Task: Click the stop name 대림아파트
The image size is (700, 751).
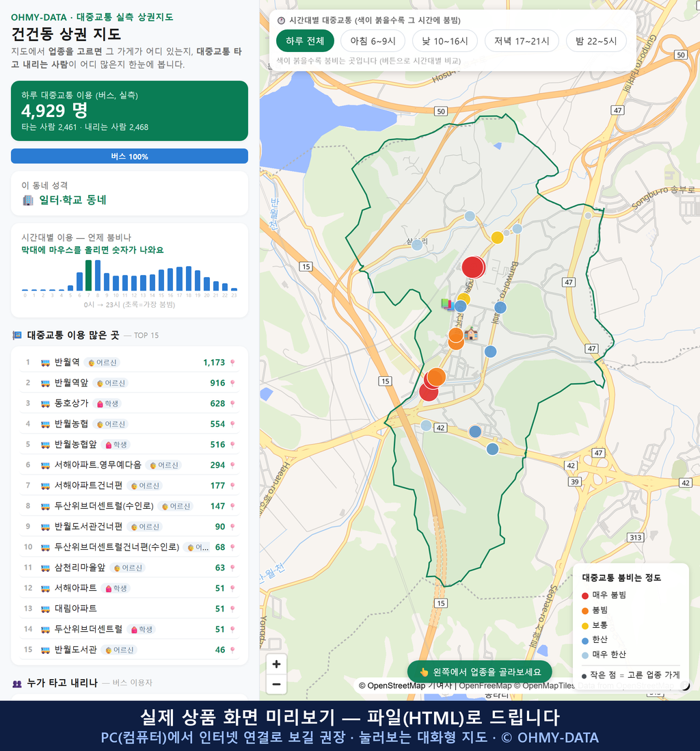Action: click(76, 609)
